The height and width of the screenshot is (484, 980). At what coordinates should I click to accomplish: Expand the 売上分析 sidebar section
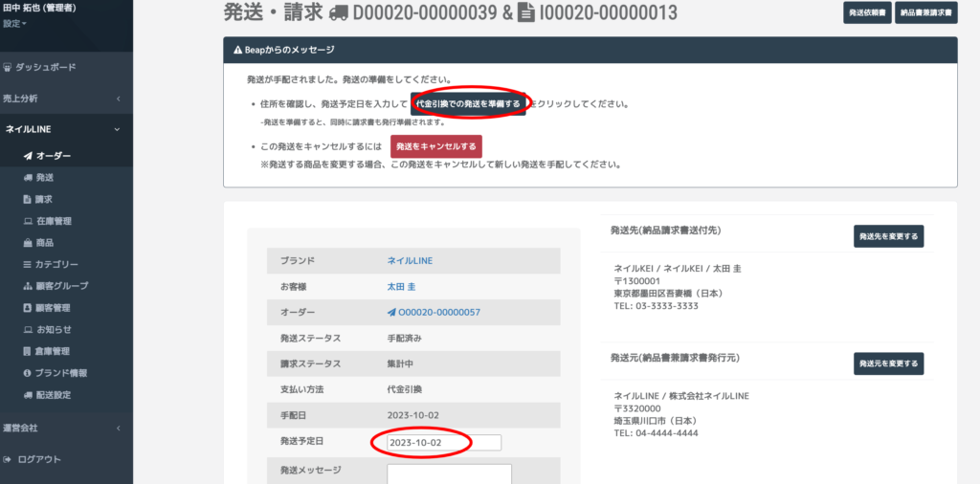(66, 99)
